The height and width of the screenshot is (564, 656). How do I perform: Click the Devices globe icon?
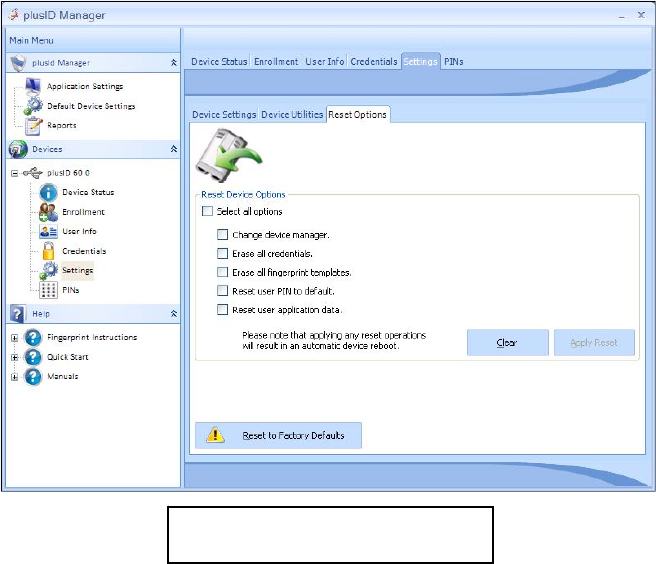[18, 149]
